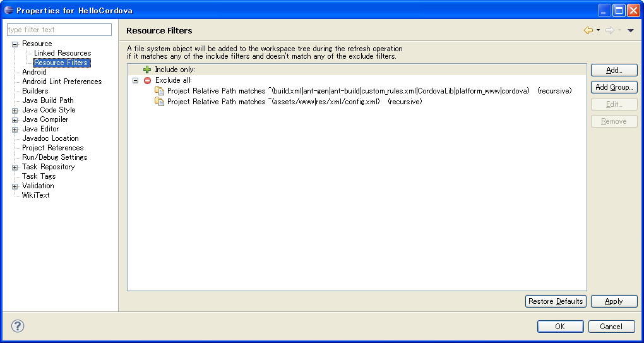Expand the Java Code Style node

click(15, 111)
